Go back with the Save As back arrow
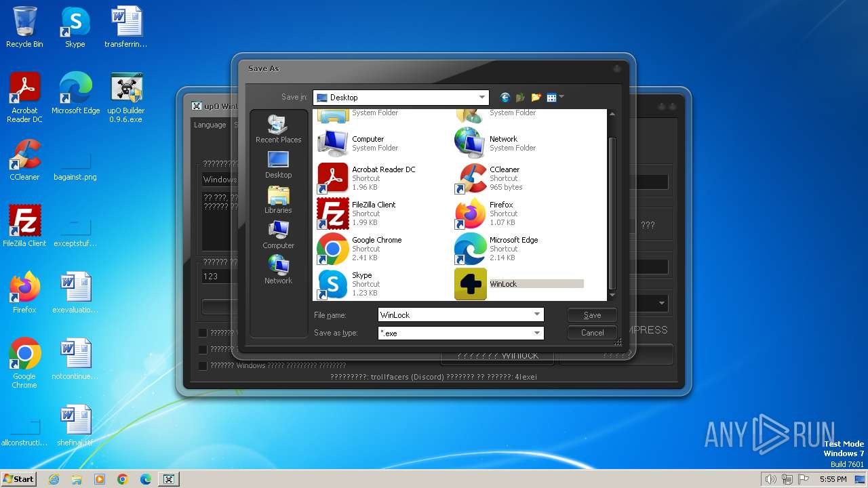Screen dimensions: 868x488 (x=505, y=98)
